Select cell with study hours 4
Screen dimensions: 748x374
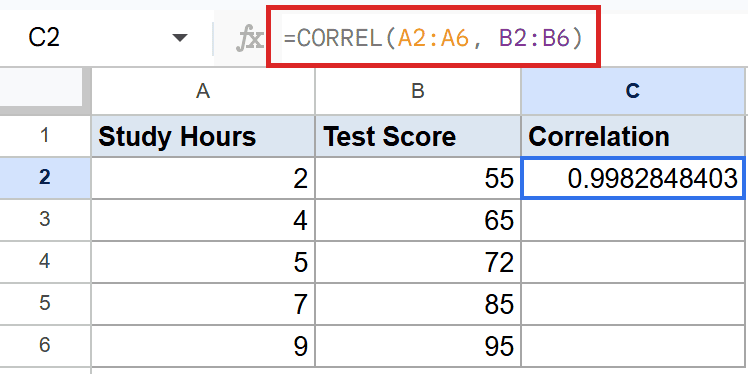click(203, 220)
